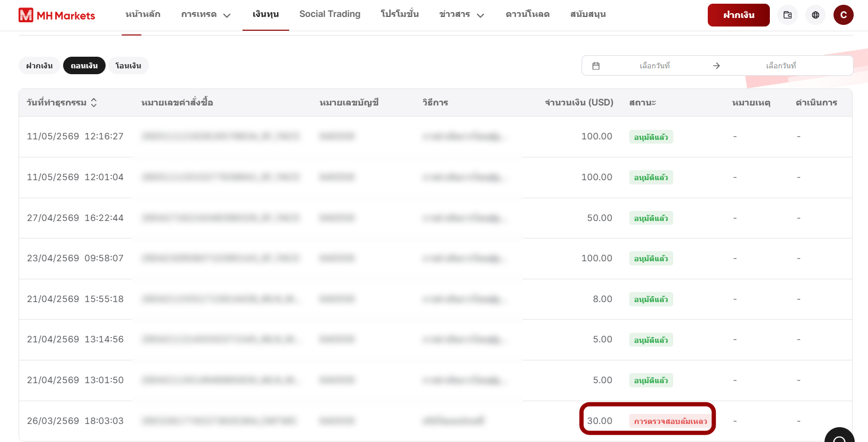Click the อนุมัติแล้ว badge in 15:55:18 row
This screenshot has height=442, width=868.
click(x=651, y=299)
